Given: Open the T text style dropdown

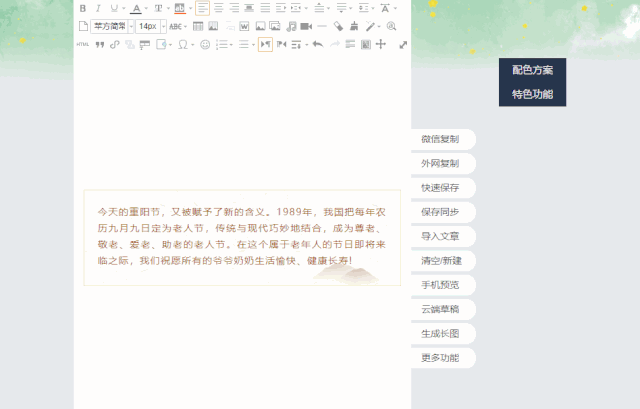Looking at the screenshot, I should [x=161, y=8].
